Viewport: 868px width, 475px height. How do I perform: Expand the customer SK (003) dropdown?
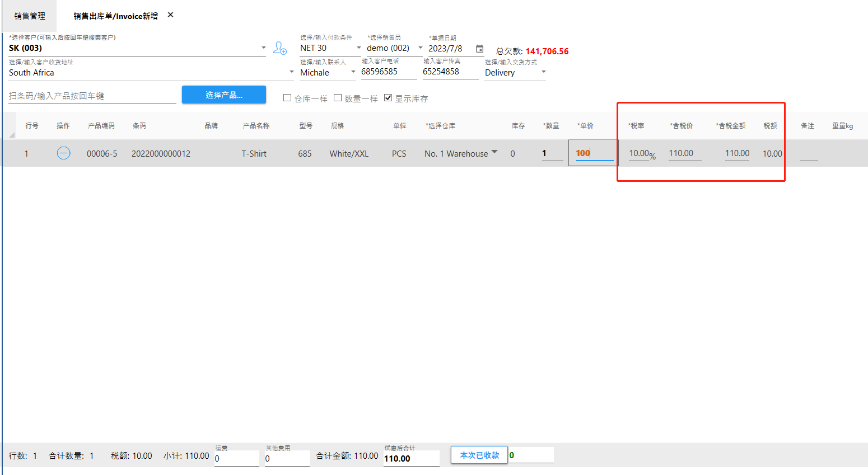pyautogui.click(x=264, y=48)
